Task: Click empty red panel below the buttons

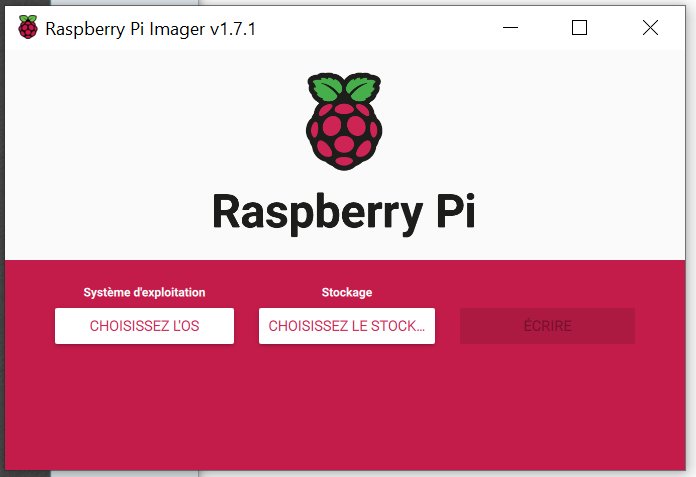Action: (x=345, y=408)
